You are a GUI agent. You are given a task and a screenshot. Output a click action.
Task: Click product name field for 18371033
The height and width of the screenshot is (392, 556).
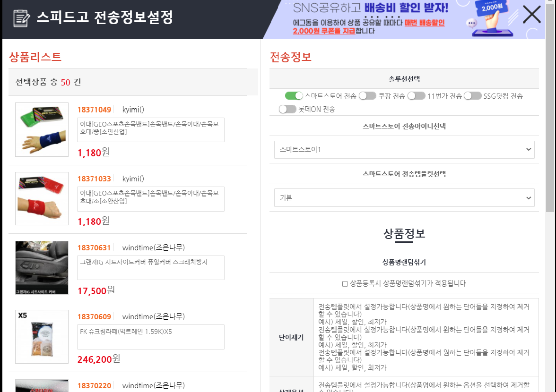[x=151, y=199]
